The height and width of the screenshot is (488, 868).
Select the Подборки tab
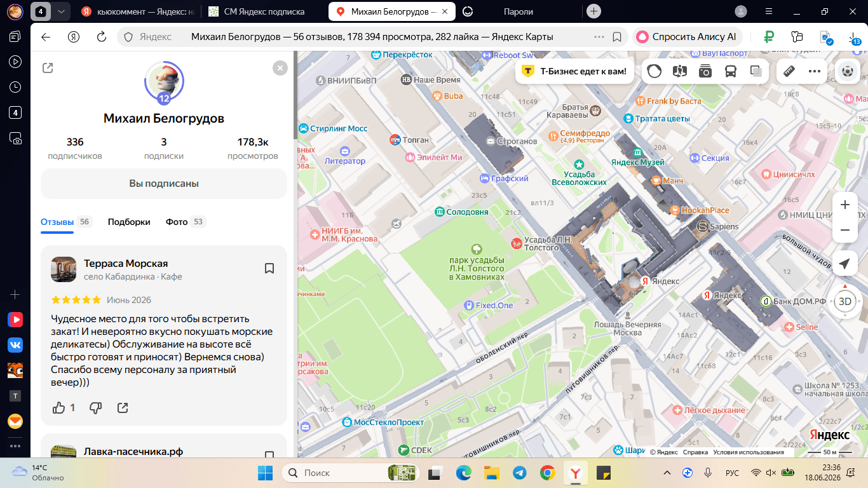(x=129, y=222)
